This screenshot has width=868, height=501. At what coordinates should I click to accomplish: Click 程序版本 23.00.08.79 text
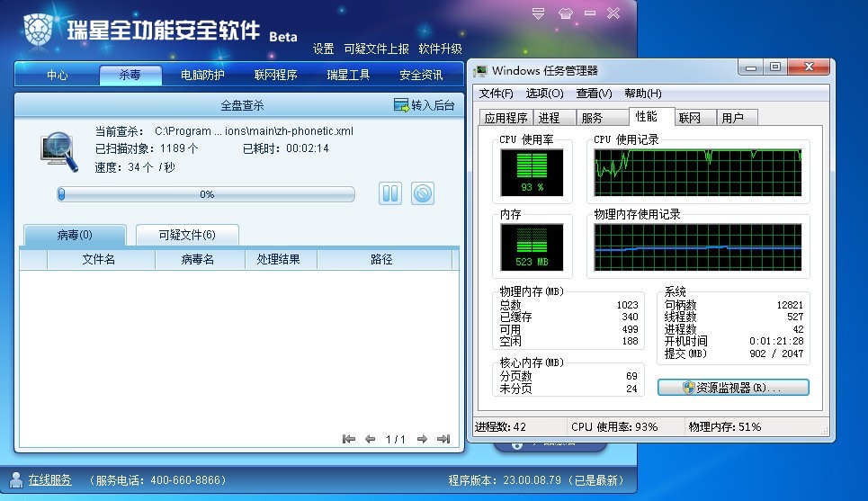(x=536, y=480)
